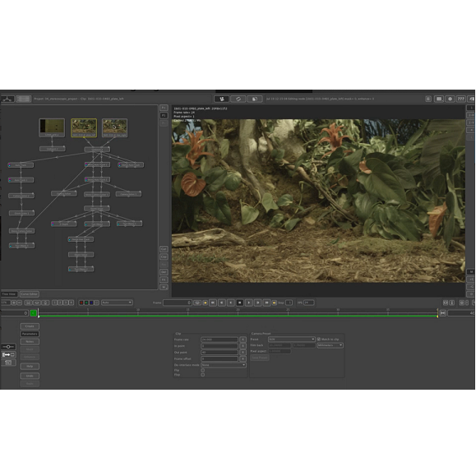Toggle the green channel swatch

(x=86, y=303)
